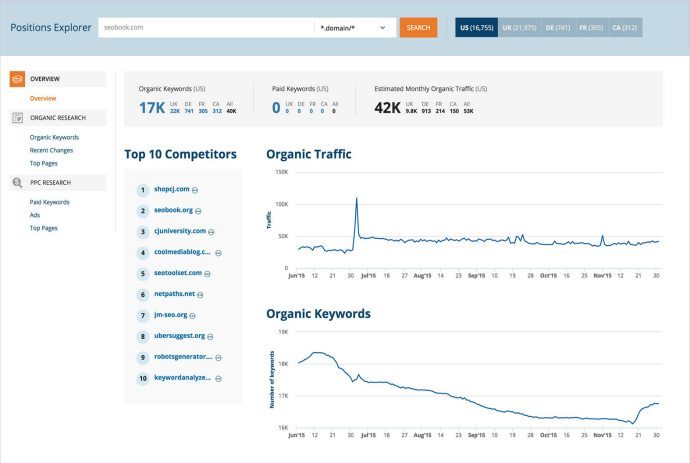Open the OVERVIEW sidebar section

point(58,79)
